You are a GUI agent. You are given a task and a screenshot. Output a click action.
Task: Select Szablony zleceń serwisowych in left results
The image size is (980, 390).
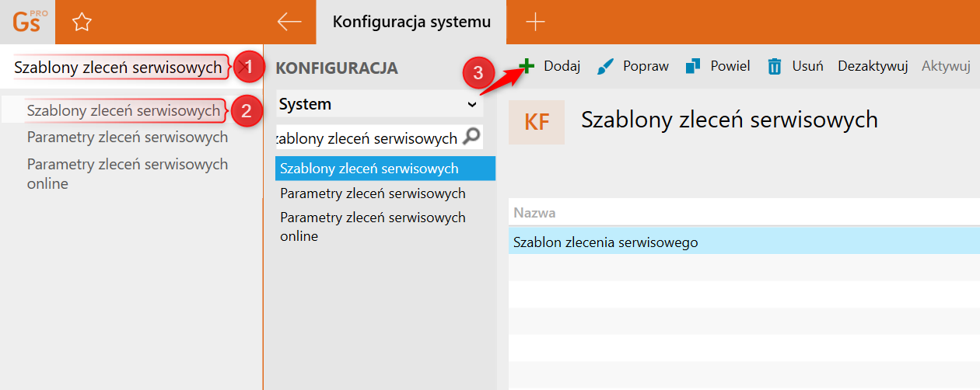[123, 111]
